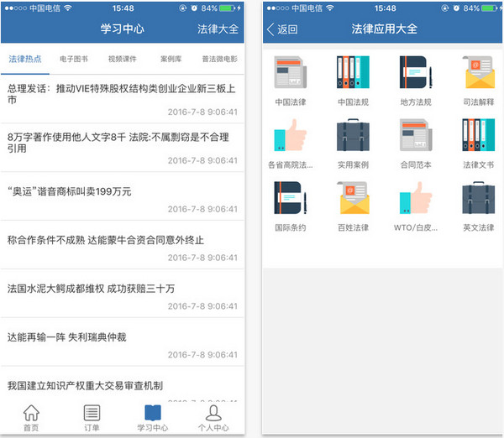Tap 中国电信 carrier label in right phone

pos(307,8)
